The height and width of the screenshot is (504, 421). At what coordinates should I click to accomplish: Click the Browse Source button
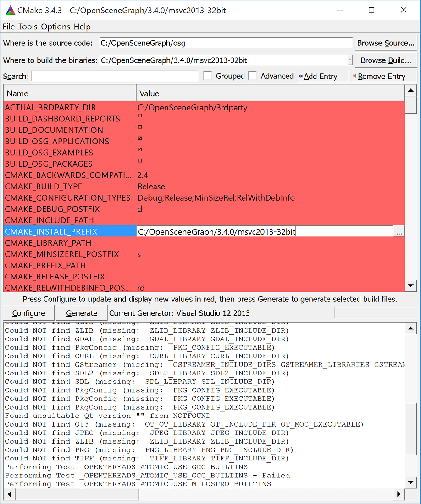(386, 43)
